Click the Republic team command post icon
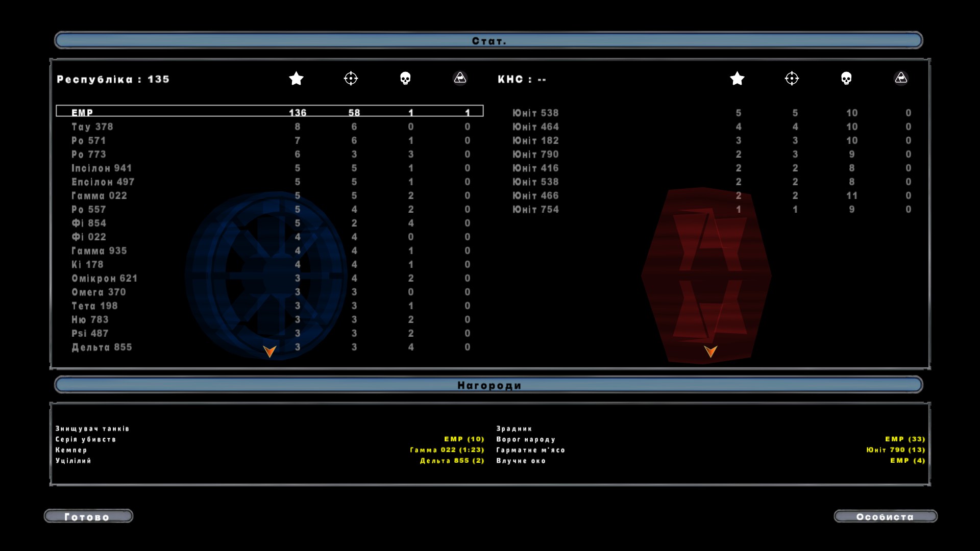The width and height of the screenshot is (980, 551). [460, 78]
